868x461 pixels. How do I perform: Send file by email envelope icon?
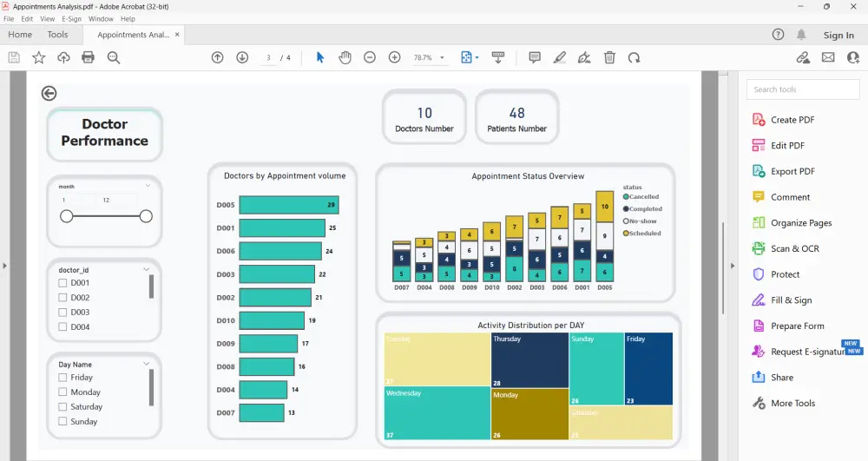(x=828, y=57)
